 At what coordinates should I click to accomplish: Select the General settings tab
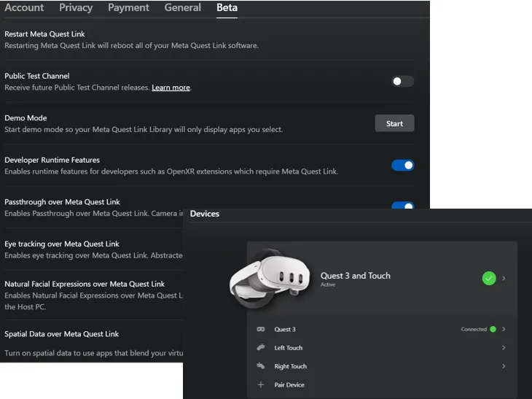click(182, 8)
